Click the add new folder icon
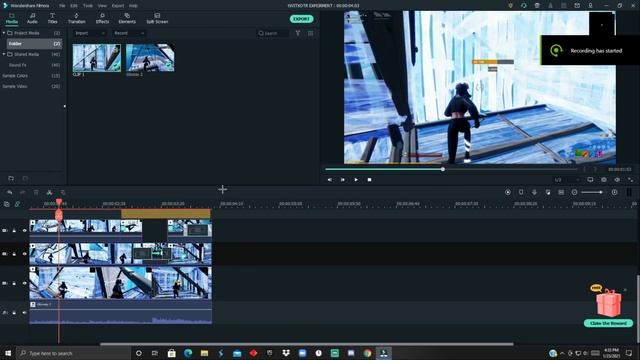The width and height of the screenshot is (640, 360). point(11,178)
